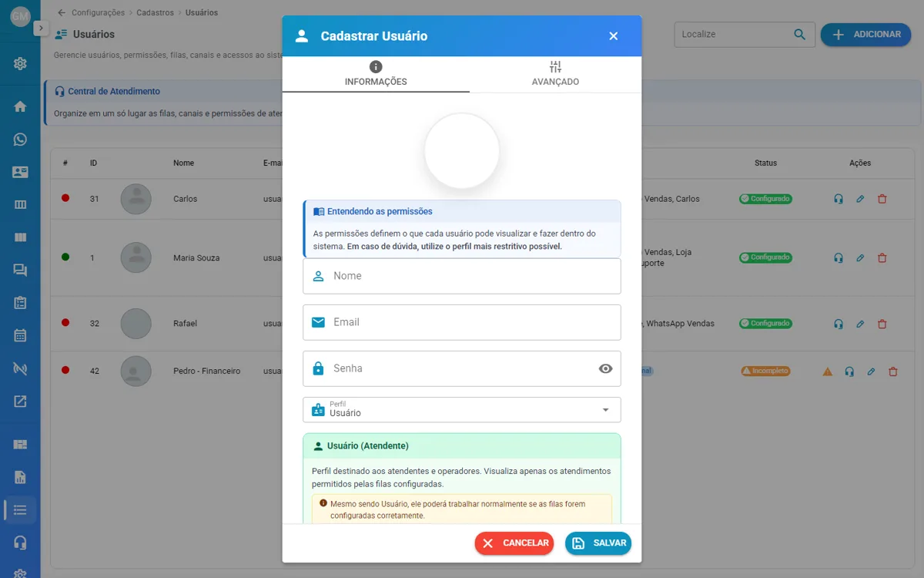Open contact card icon in sidebar
924x578 pixels.
click(x=20, y=172)
